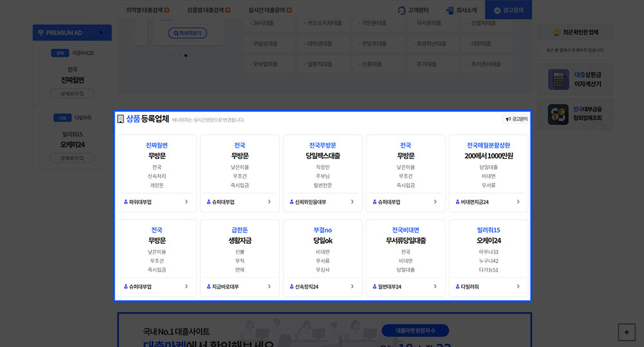
Task: Click the person icon next to 파워대부업
Action: (x=126, y=202)
